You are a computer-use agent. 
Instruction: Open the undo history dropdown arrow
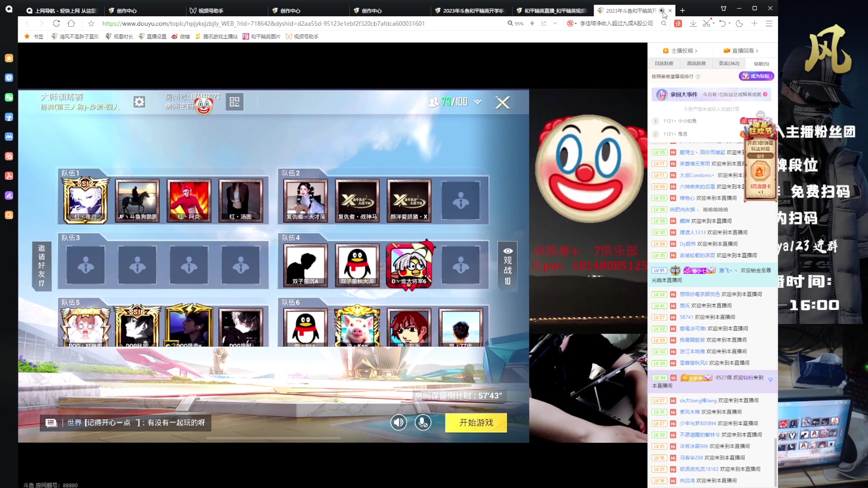(729, 23)
